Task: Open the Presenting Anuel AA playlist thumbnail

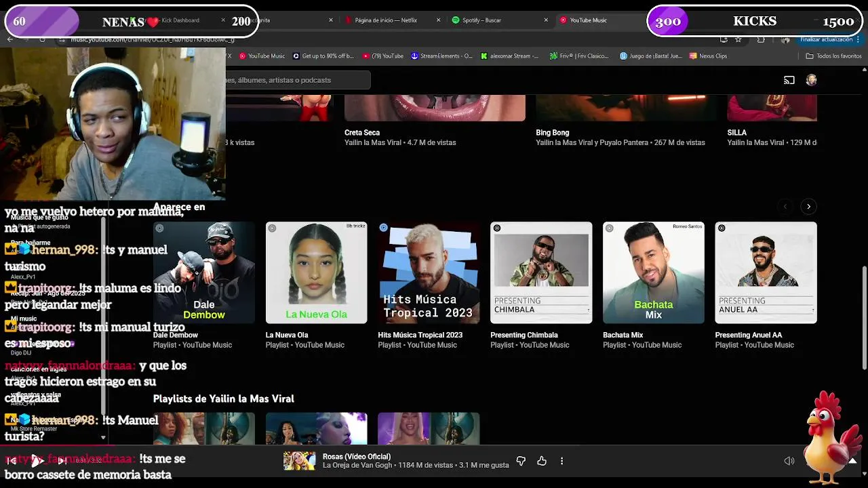Action: pos(766,272)
